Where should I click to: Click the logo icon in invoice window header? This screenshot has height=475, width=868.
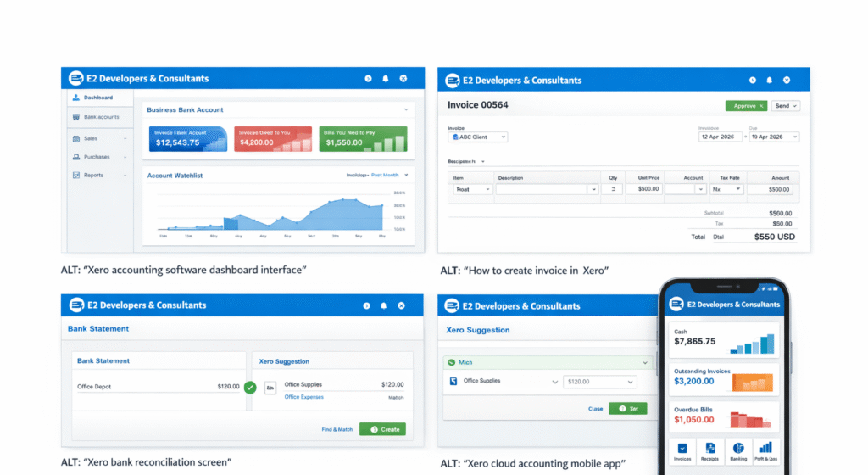pos(453,81)
